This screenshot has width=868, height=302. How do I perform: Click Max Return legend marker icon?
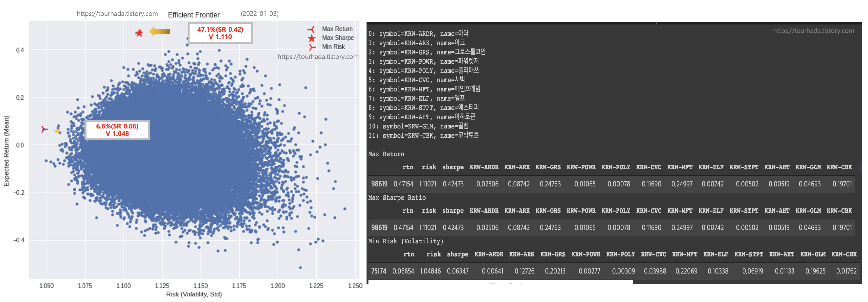(311, 29)
